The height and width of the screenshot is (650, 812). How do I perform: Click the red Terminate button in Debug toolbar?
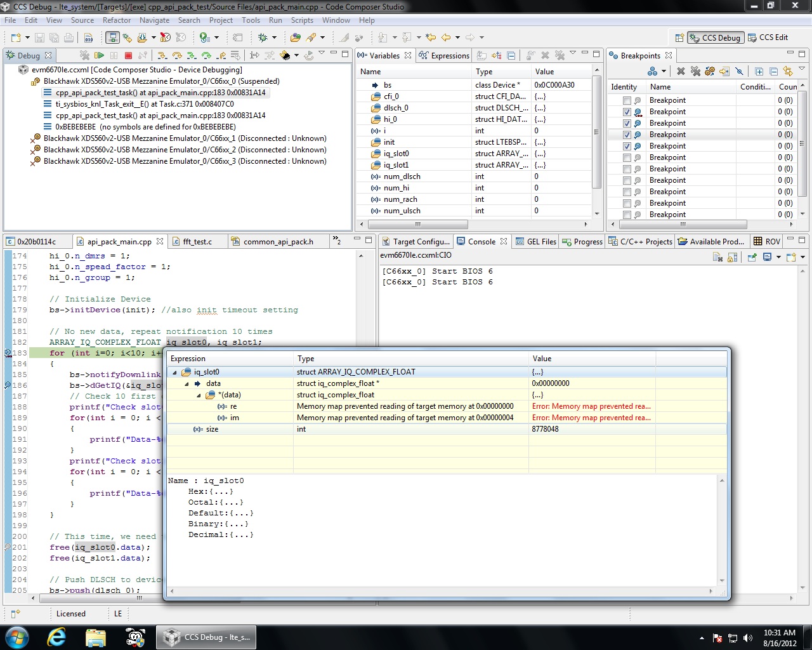128,55
